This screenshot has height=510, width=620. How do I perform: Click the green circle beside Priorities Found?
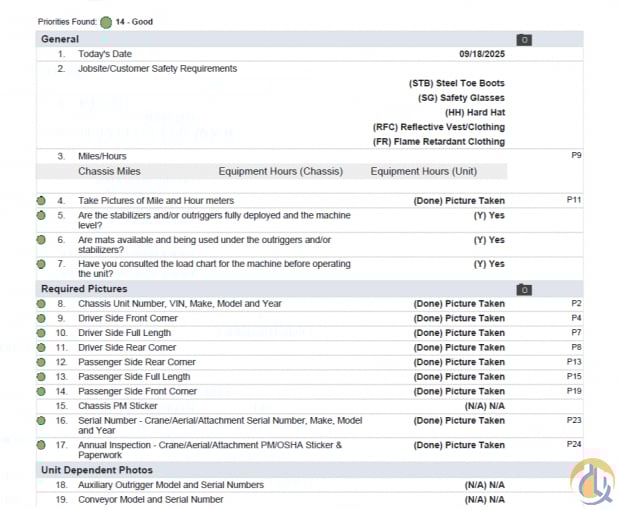tap(106, 21)
